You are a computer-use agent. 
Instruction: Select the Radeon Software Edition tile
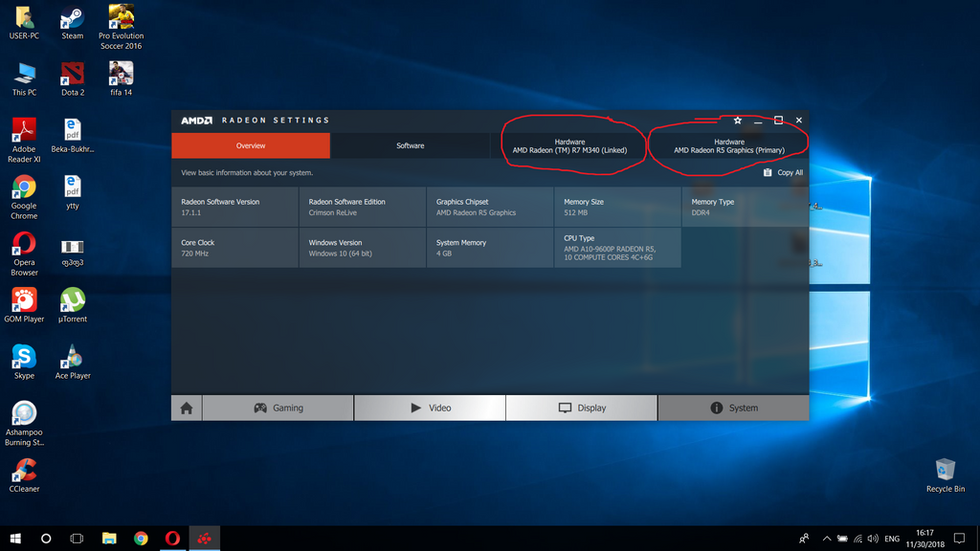pos(363,207)
